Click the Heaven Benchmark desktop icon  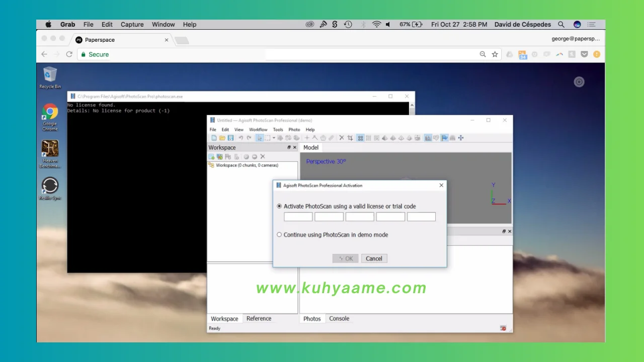point(50,154)
